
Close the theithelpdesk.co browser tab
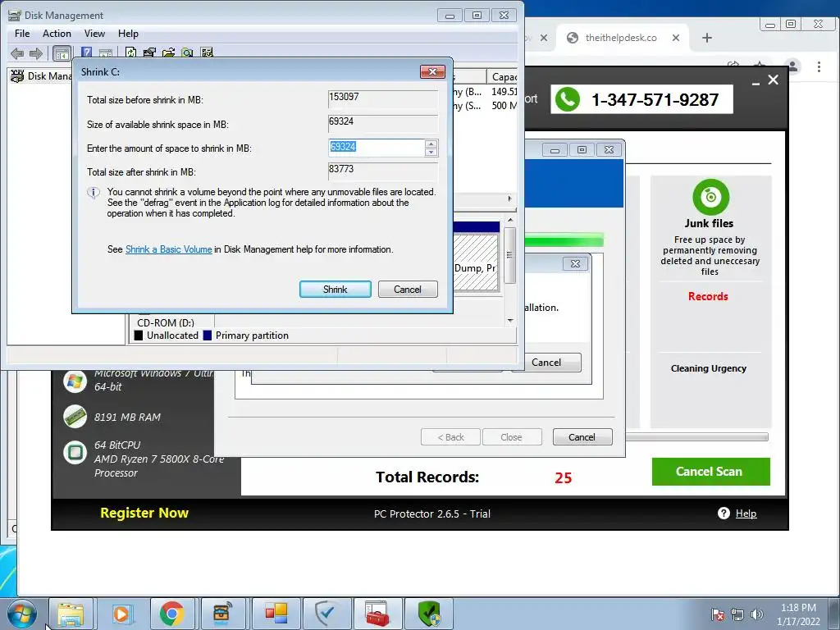pyautogui.click(x=676, y=38)
